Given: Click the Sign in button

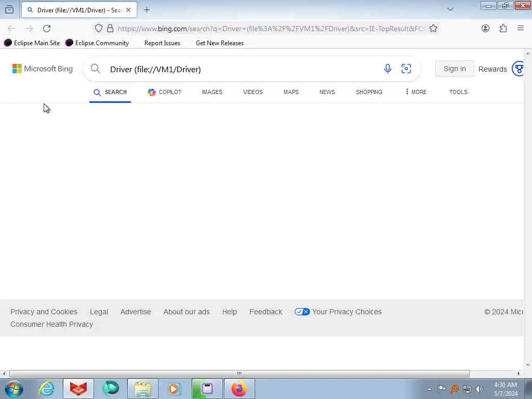Looking at the screenshot, I should click(455, 69).
